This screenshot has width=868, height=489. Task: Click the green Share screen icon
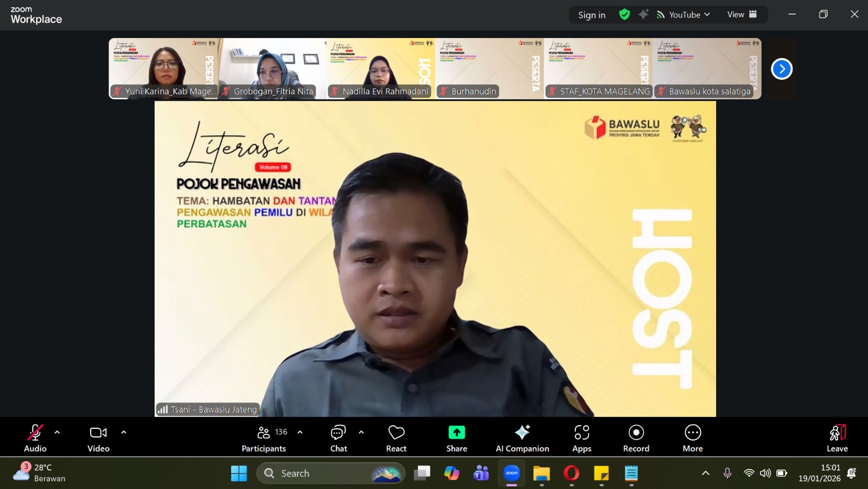point(456,433)
